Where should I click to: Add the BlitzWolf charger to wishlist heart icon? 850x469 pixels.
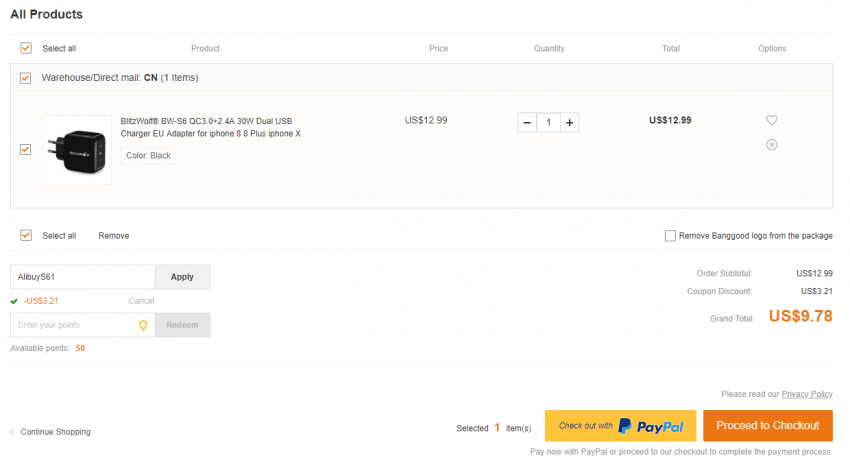click(x=771, y=120)
